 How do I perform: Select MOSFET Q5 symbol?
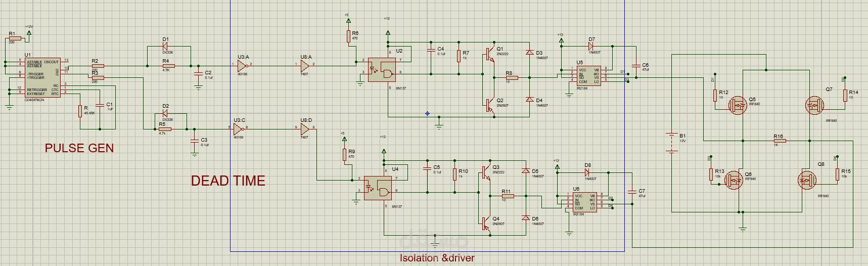(738, 105)
